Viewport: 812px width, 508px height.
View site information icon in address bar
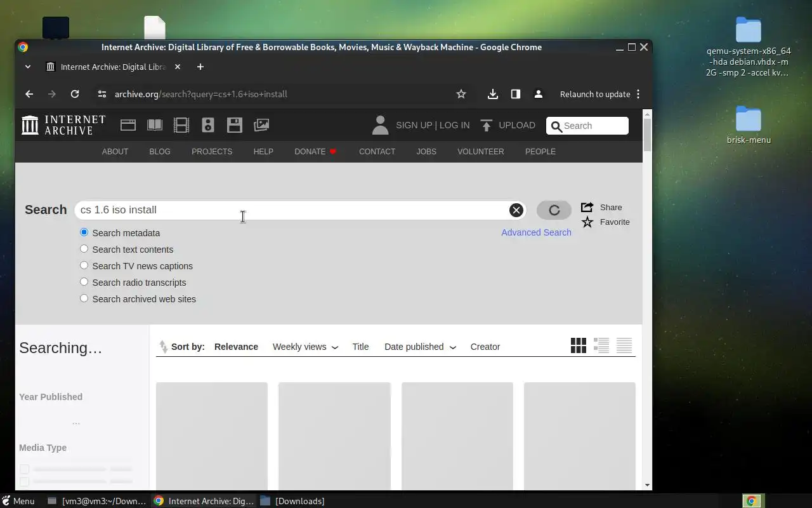click(x=102, y=94)
